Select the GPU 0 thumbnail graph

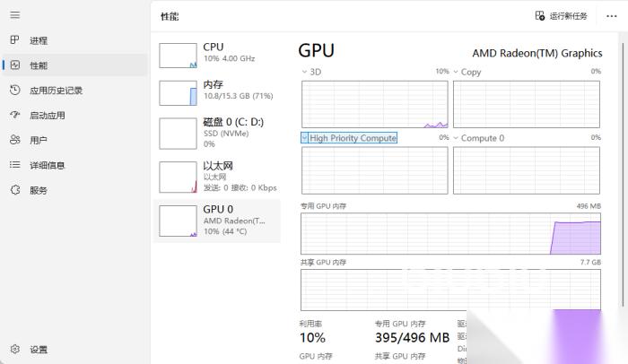tap(178, 221)
